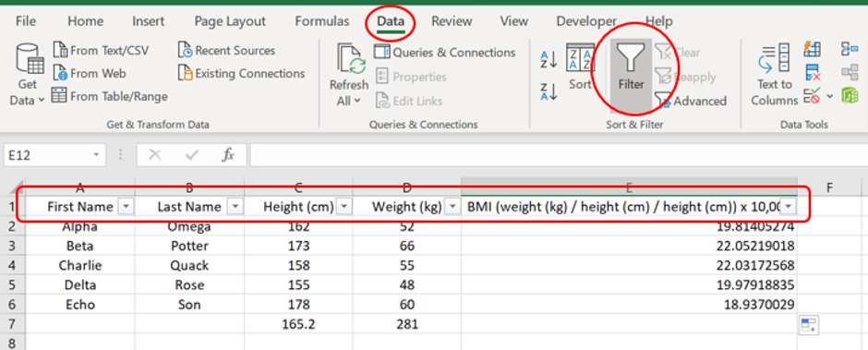
Task: Switch to the Developer tab
Action: [586, 21]
